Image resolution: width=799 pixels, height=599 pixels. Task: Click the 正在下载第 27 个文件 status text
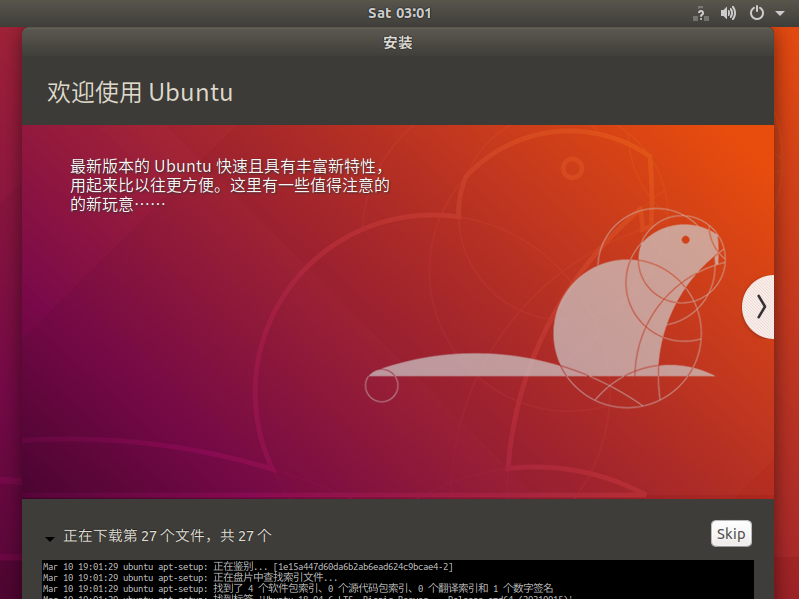(x=167, y=536)
